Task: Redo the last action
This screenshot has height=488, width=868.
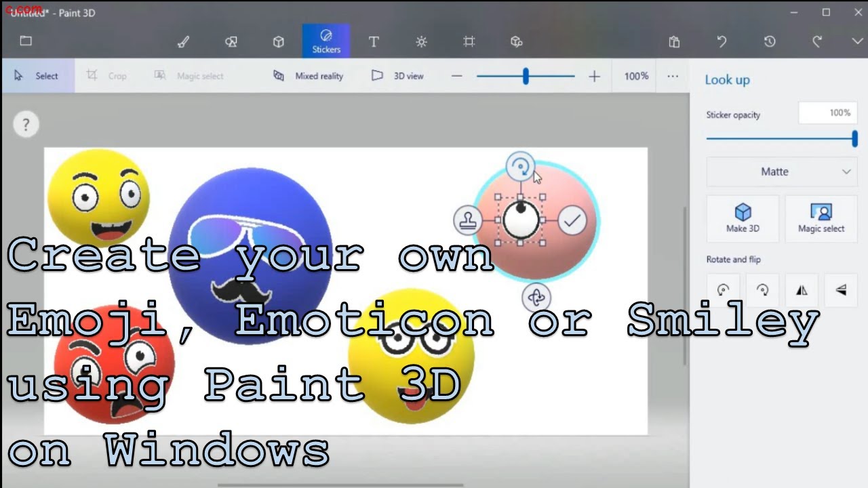Action: click(816, 41)
